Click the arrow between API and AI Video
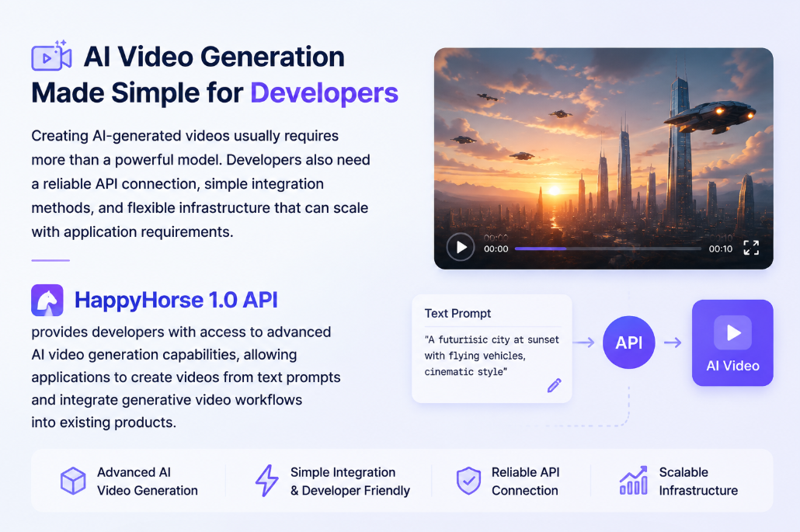This screenshot has width=800, height=532. (673, 342)
